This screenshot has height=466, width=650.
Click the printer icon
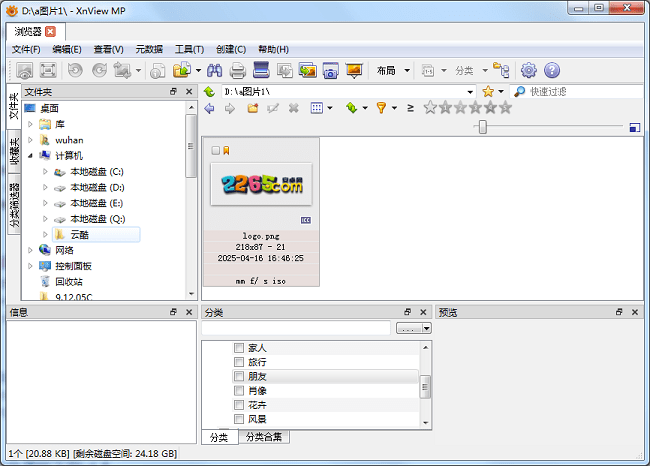click(x=238, y=70)
